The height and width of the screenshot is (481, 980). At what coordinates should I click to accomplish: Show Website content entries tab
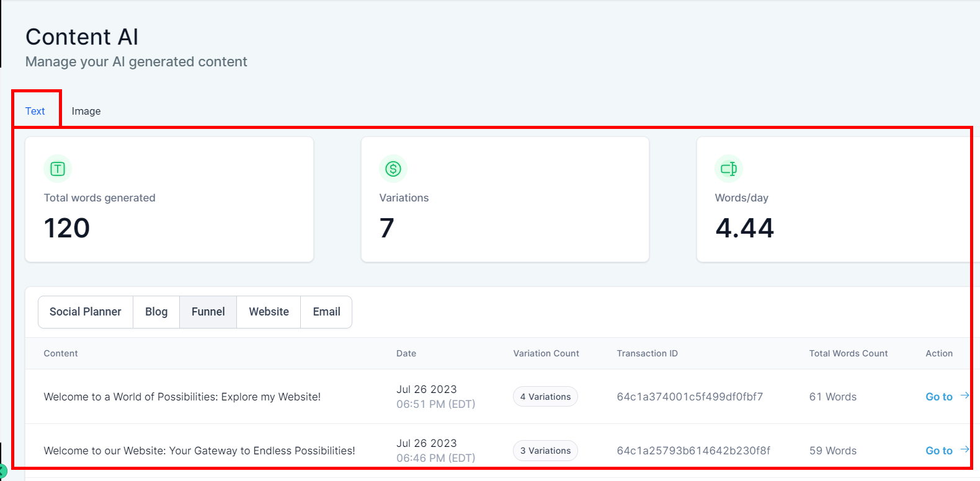tap(269, 312)
